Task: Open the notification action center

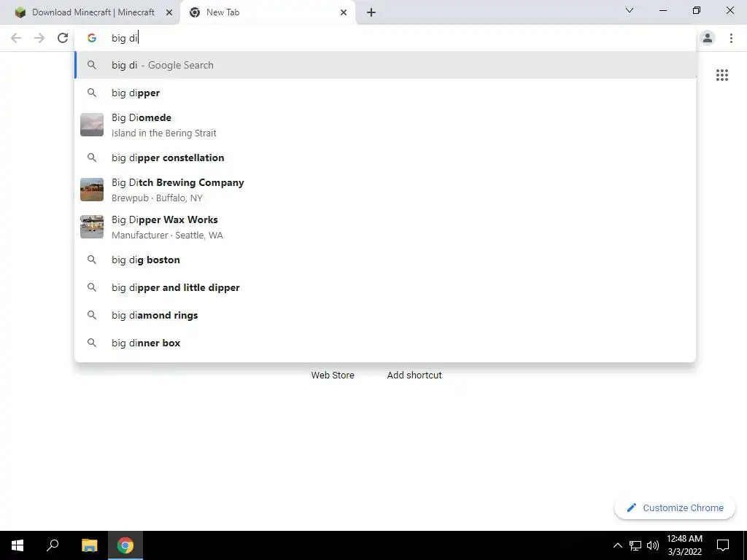Action: [723, 545]
